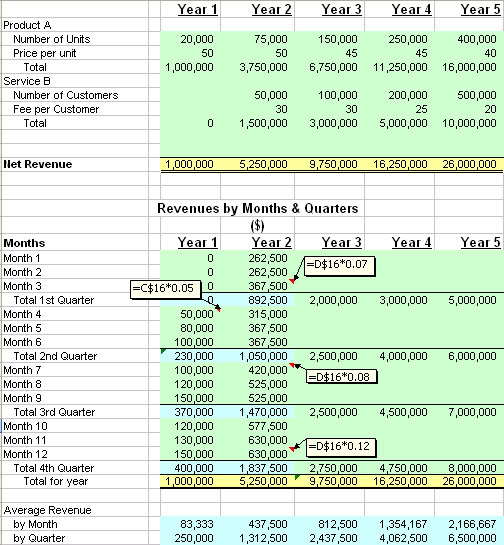Image resolution: width=504 pixels, height=545 pixels.
Task: Click the Number of Units value 75,000
Action: (x=270, y=39)
